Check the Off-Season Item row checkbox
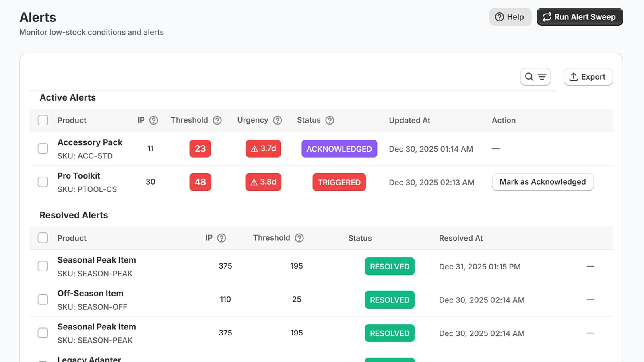 click(x=43, y=299)
